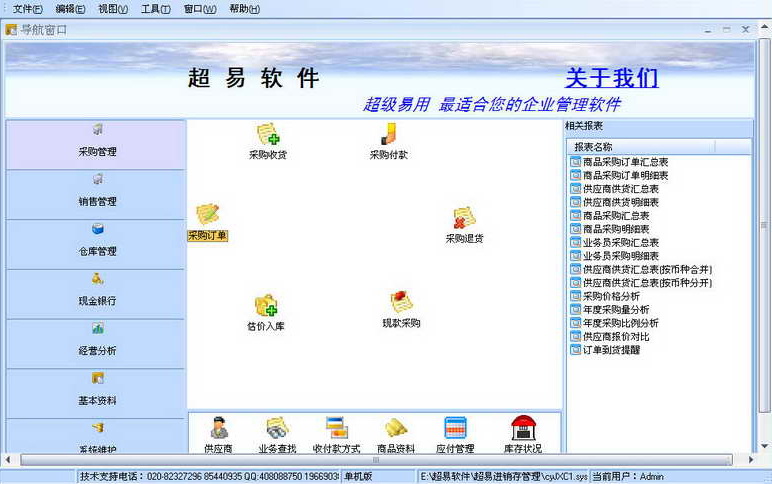Switch to 系统维护 system maintenance module
The height and width of the screenshot is (484, 772).
click(x=96, y=436)
